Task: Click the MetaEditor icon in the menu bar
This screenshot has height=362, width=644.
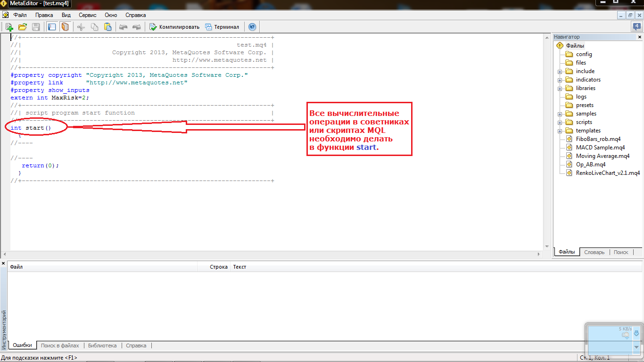Action: pos(5,15)
